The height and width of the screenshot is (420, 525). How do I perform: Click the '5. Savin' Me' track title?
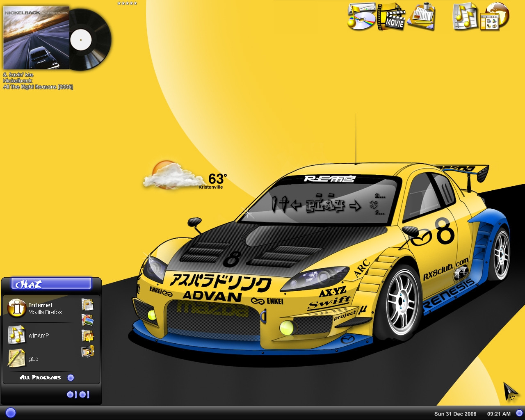coord(18,75)
